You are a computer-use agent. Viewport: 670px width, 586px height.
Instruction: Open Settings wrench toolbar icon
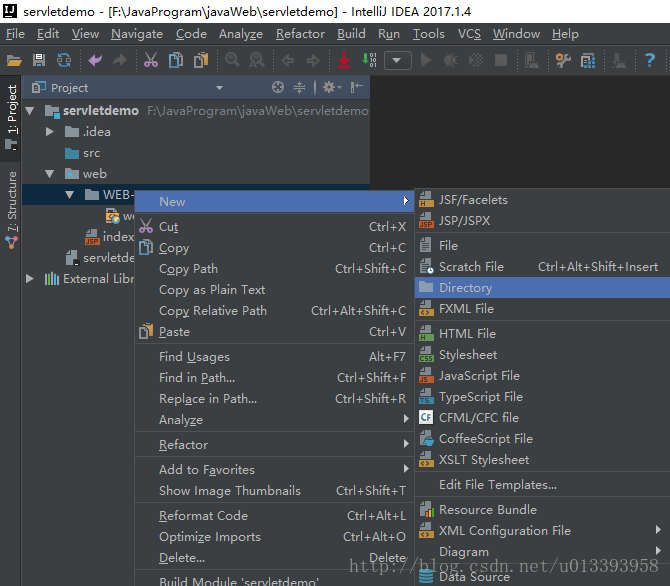(x=563, y=60)
